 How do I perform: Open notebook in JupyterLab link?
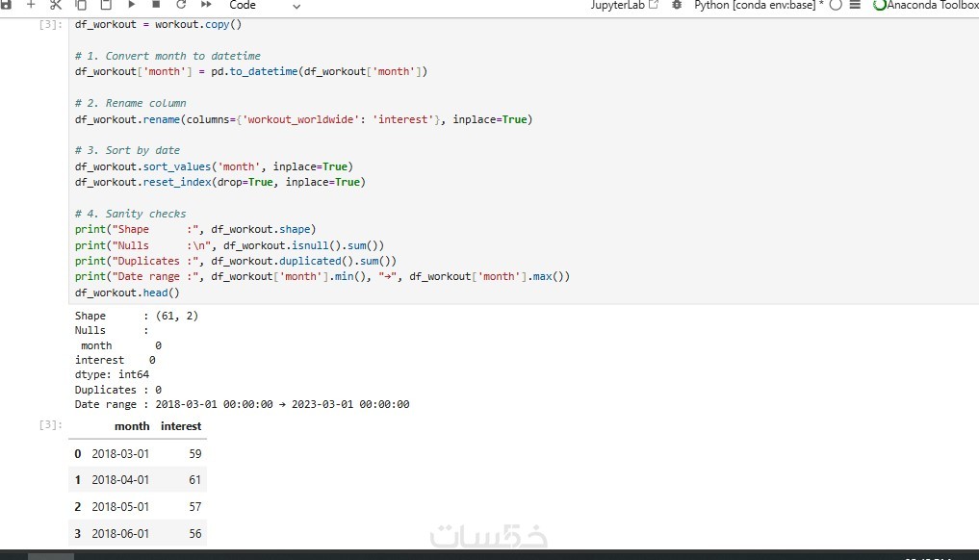point(625,5)
